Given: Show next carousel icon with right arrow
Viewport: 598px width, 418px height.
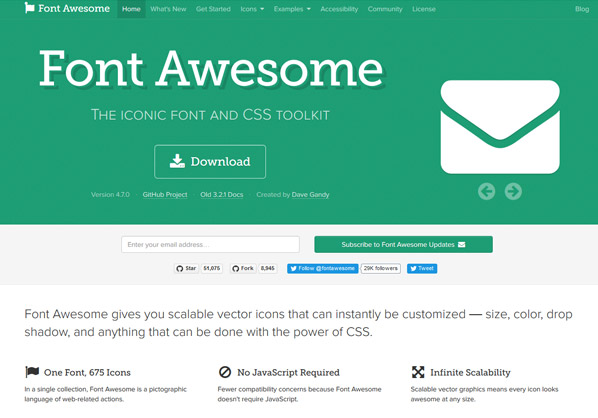Looking at the screenshot, I should pyautogui.click(x=513, y=191).
